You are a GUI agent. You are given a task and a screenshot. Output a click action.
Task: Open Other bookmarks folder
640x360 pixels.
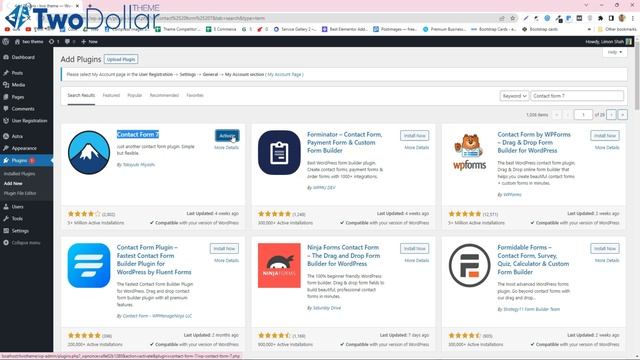pos(617,29)
